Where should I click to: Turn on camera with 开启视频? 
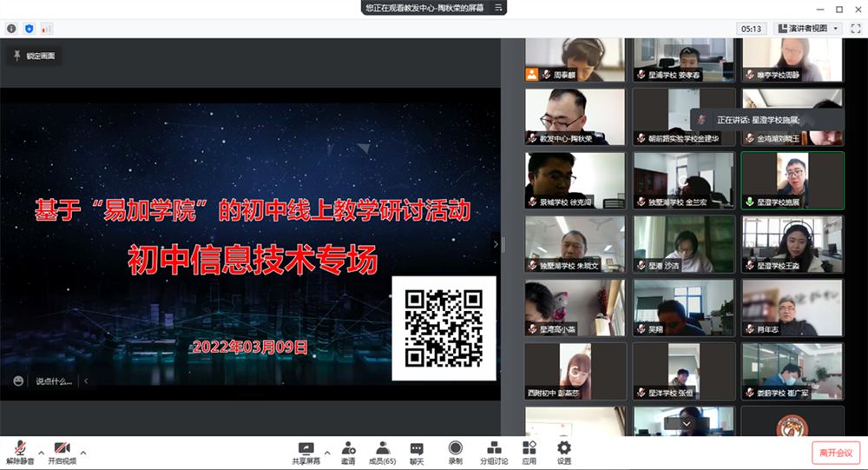[x=62, y=453]
